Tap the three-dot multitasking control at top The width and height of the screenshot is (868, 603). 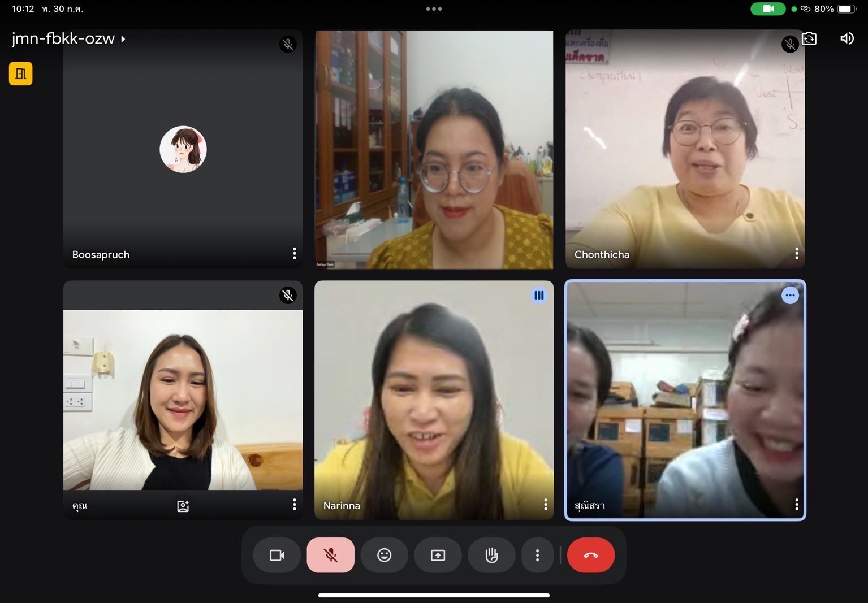pos(434,8)
